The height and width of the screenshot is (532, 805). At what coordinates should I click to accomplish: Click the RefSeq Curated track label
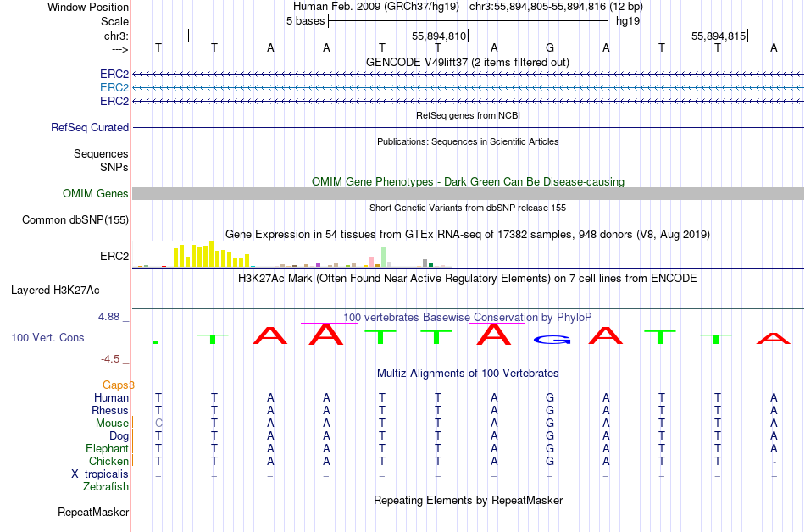[x=90, y=127]
